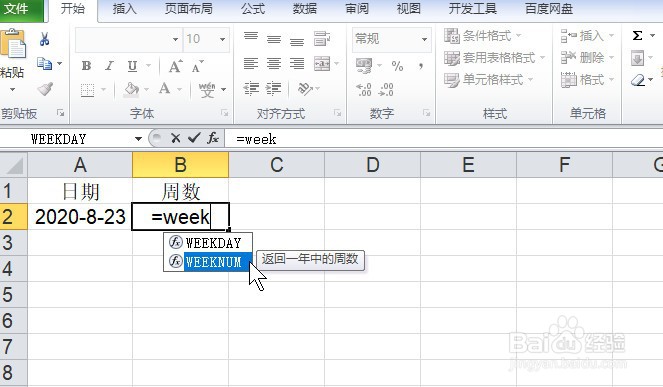Decrease indent
Viewport: 663px width, 387px height.
251,89
